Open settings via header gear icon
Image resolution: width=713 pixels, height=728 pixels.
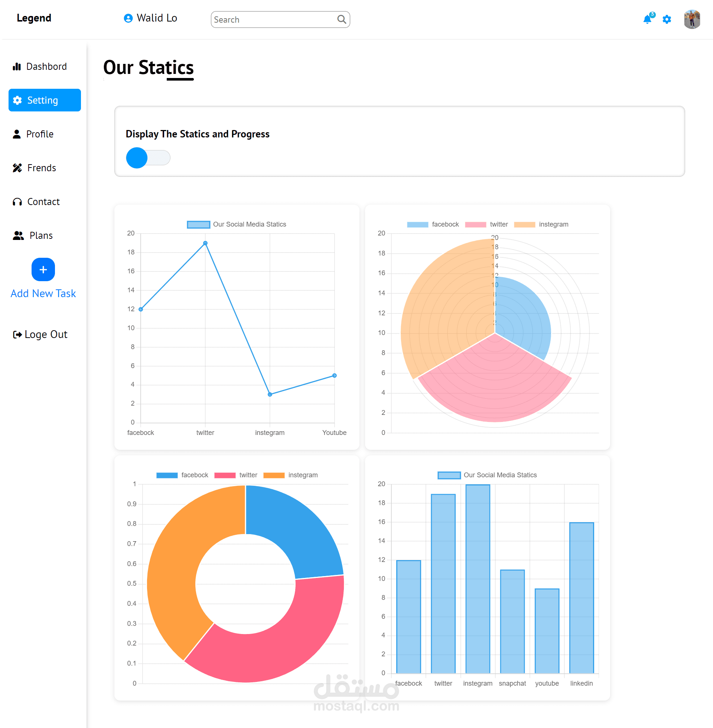667,19
